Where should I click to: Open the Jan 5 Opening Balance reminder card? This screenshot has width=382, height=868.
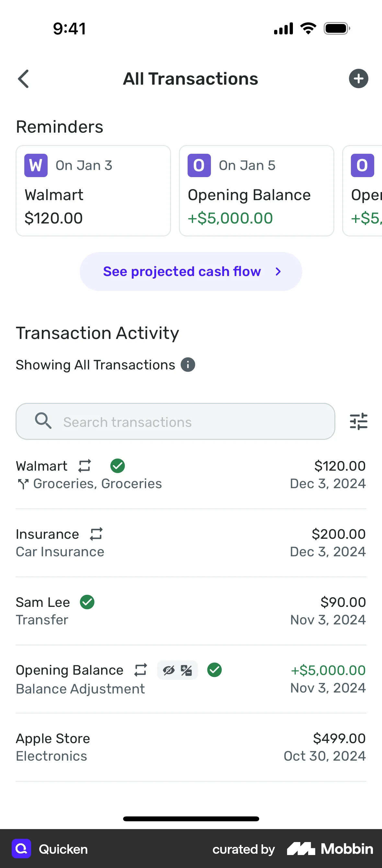click(x=256, y=191)
